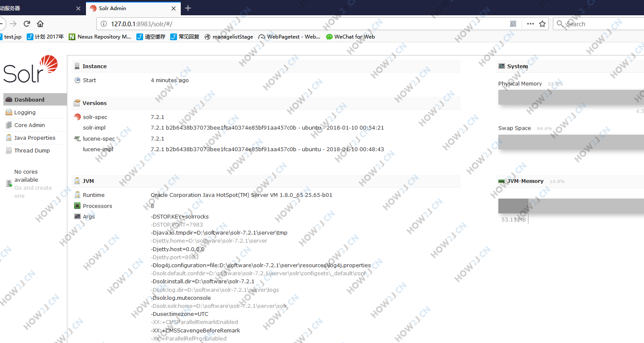Select the -Djetty.port=8983 argument
The height and width of the screenshot is (343, 644).
point(175,257)
